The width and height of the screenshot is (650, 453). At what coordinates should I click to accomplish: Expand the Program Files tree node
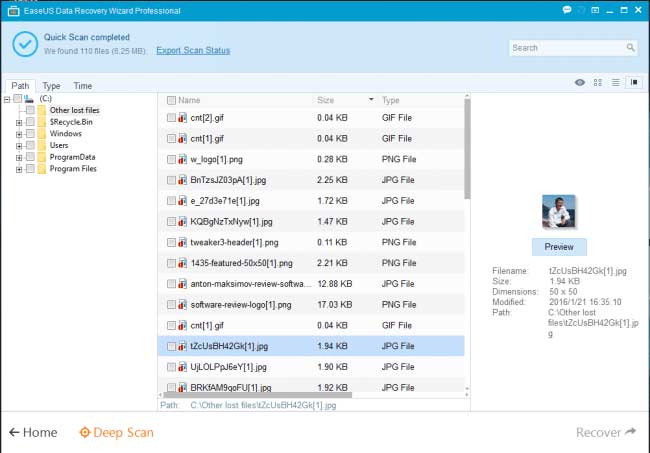[19, 170]
